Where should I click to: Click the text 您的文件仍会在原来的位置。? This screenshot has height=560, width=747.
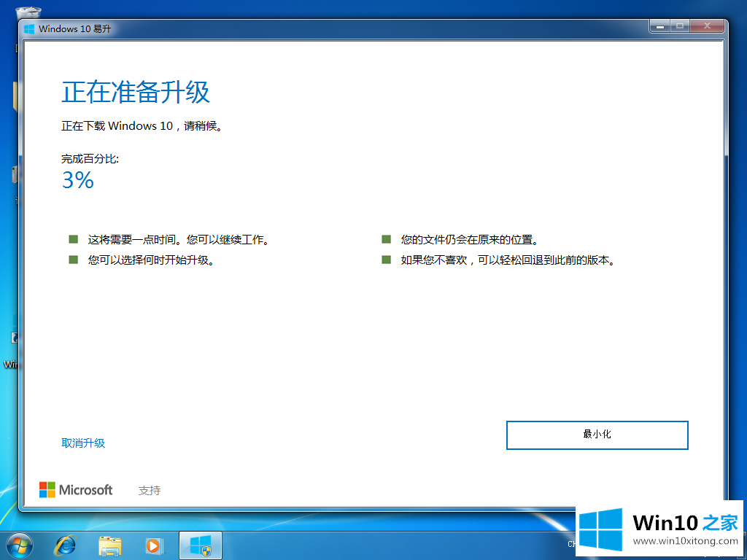(469, 239)
